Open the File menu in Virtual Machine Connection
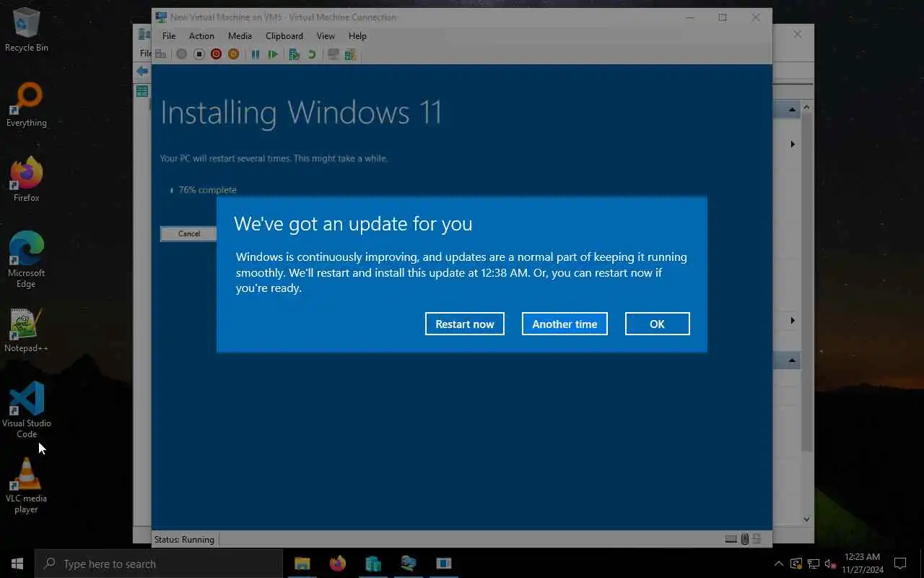 point(169,35)
